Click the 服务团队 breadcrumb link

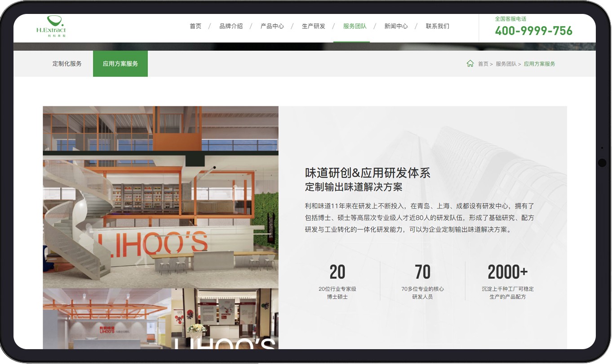click(x=506, y=64)
